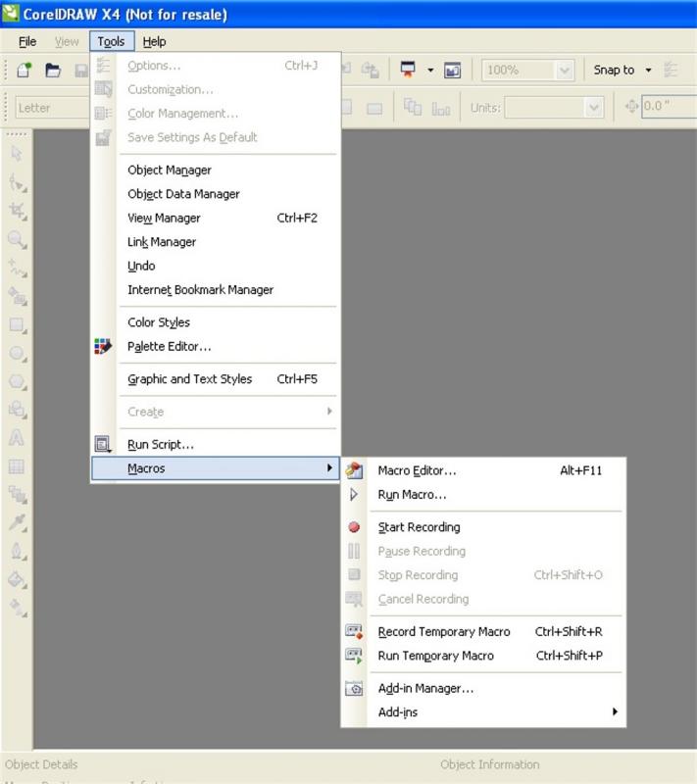Screen dimensions: 697x784
Task: Select the Eyedropper tool in toolbox
Action: point(17,523)
